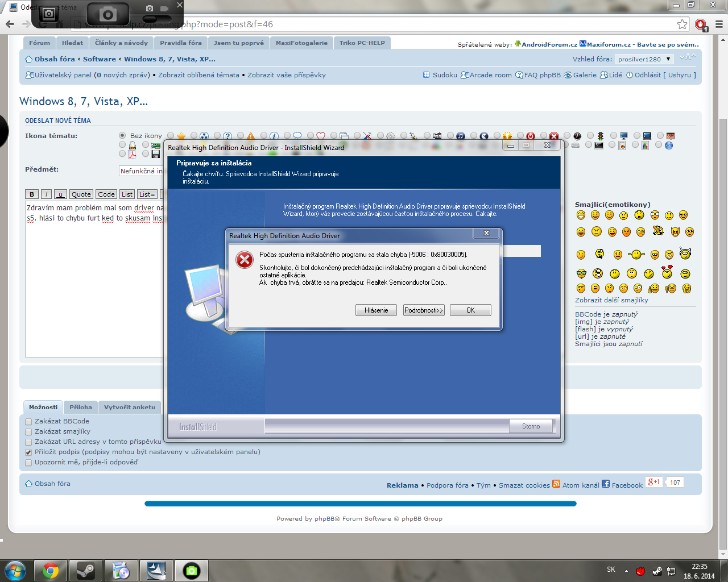Insert the smiley holding a baseball bat

pos(658,230)
